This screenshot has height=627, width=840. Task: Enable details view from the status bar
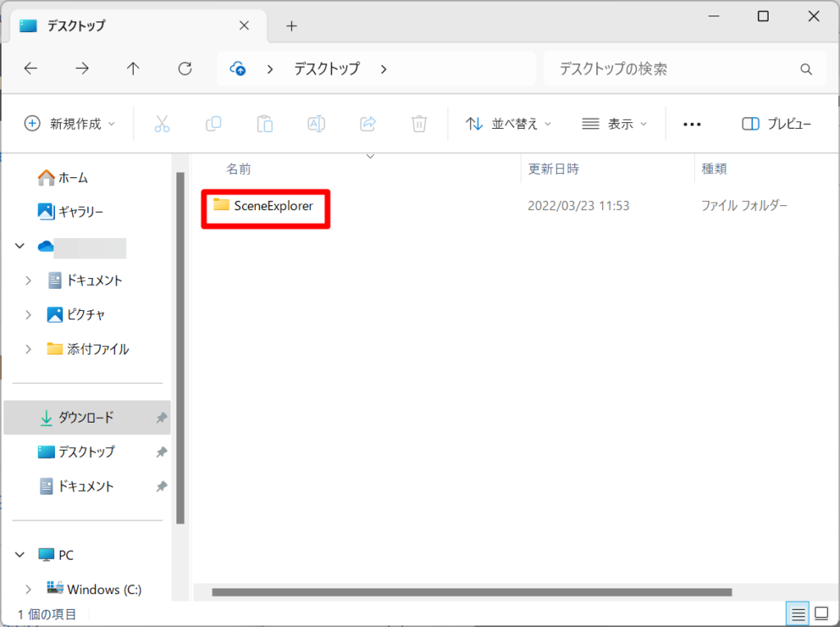coord(797,613)
